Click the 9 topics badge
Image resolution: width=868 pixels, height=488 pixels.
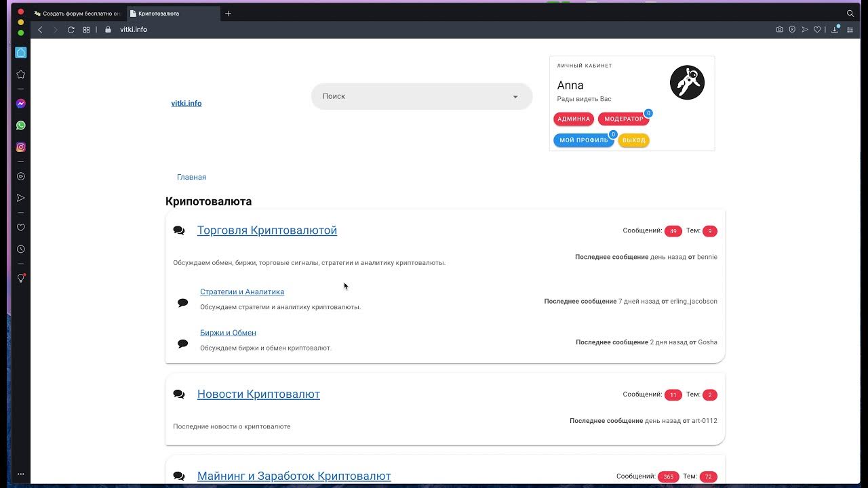710,231
